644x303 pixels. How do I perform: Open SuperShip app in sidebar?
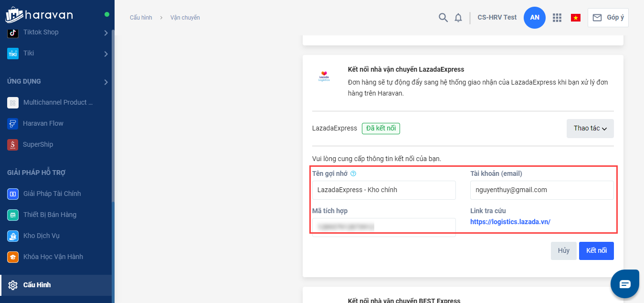(38, 144)
